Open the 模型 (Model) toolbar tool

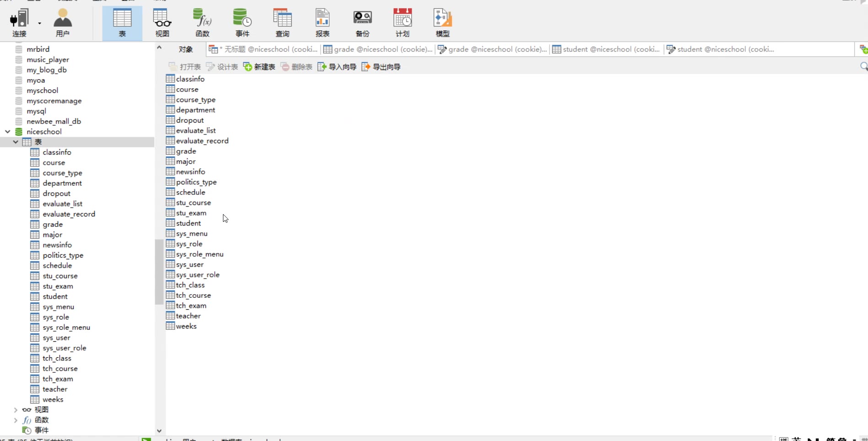tap(443, 23)
